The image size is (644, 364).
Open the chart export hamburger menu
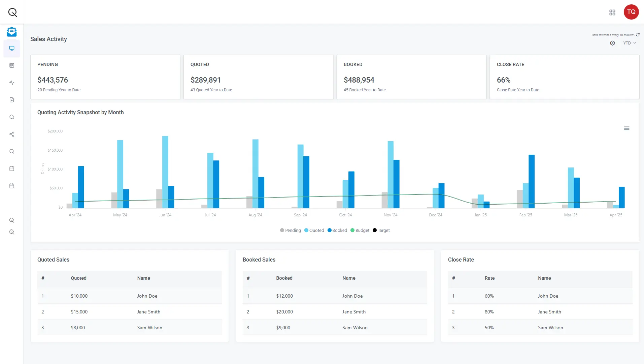tap(626, 128)
